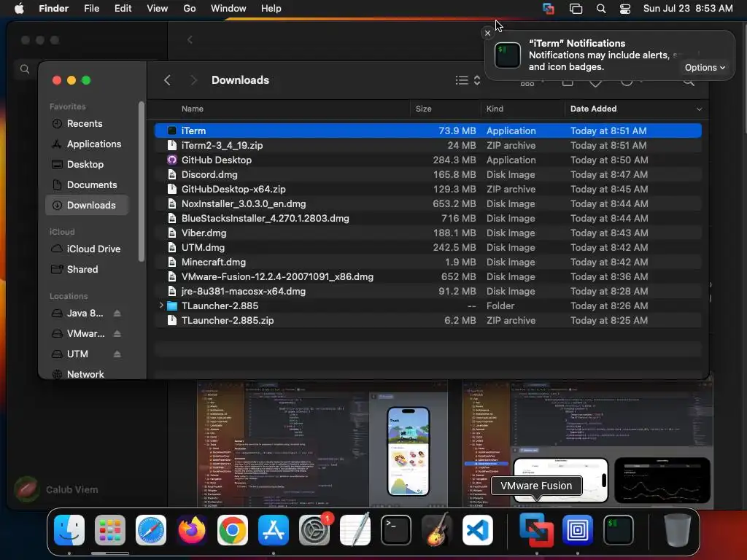The height and width of the screenshot is (560, 747).
Task: Open Control Center in menu bar
Action: click(625, 9)
